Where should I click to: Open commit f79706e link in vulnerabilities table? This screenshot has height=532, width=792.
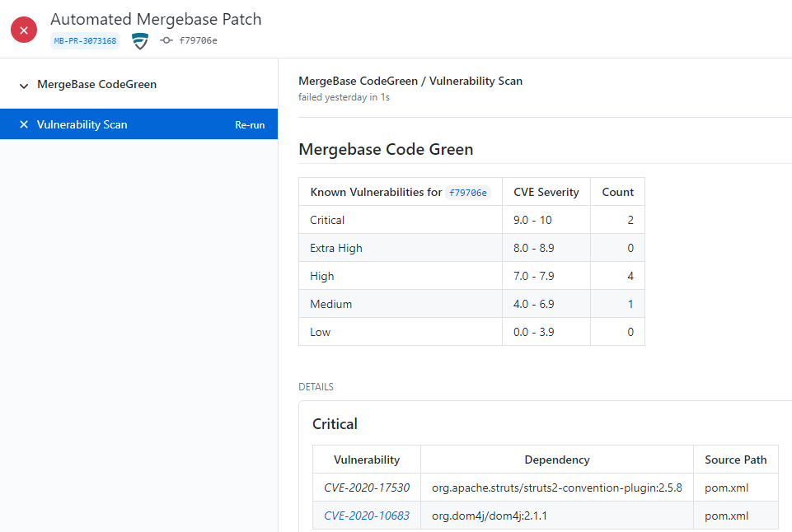pyautogui.click(x=468, y=193)
